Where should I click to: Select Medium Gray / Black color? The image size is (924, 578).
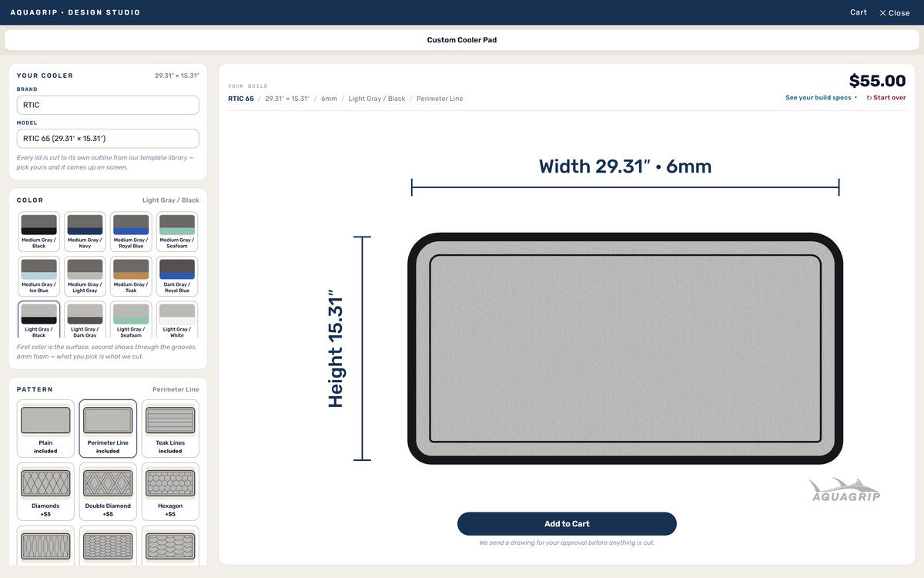click(38, 232)
